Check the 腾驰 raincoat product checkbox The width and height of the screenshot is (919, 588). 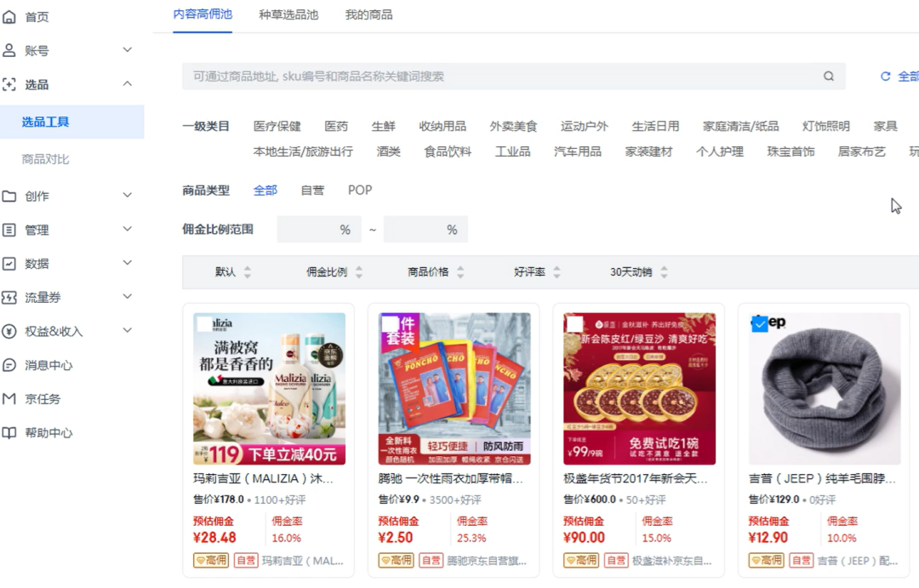390,324
